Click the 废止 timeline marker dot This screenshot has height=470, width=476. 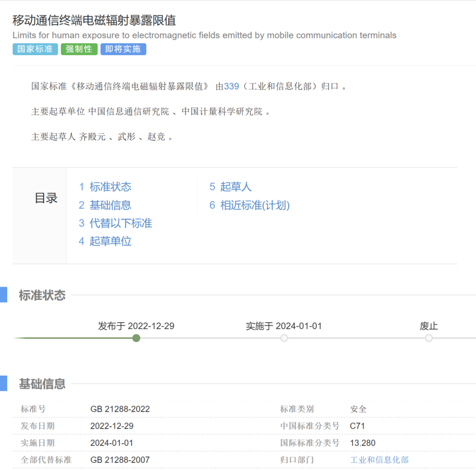click(429, 338)
